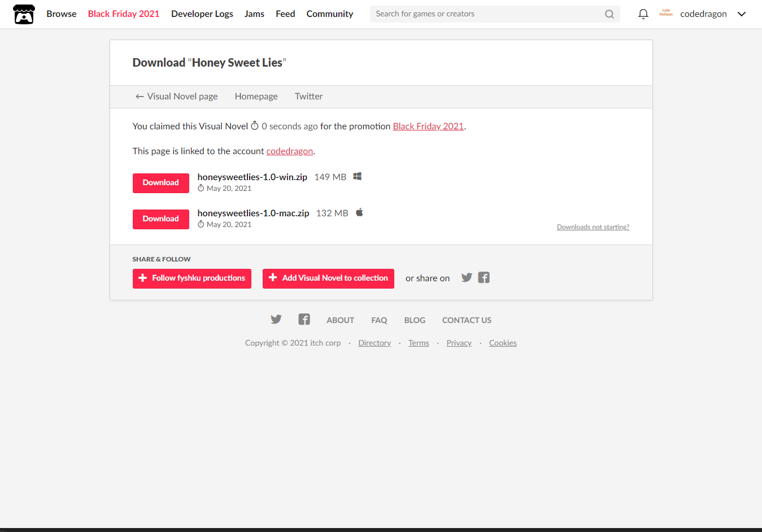This screenshot has height=532, width=762.
Task: Go to Developer Logs
Action: pos(202,14)
